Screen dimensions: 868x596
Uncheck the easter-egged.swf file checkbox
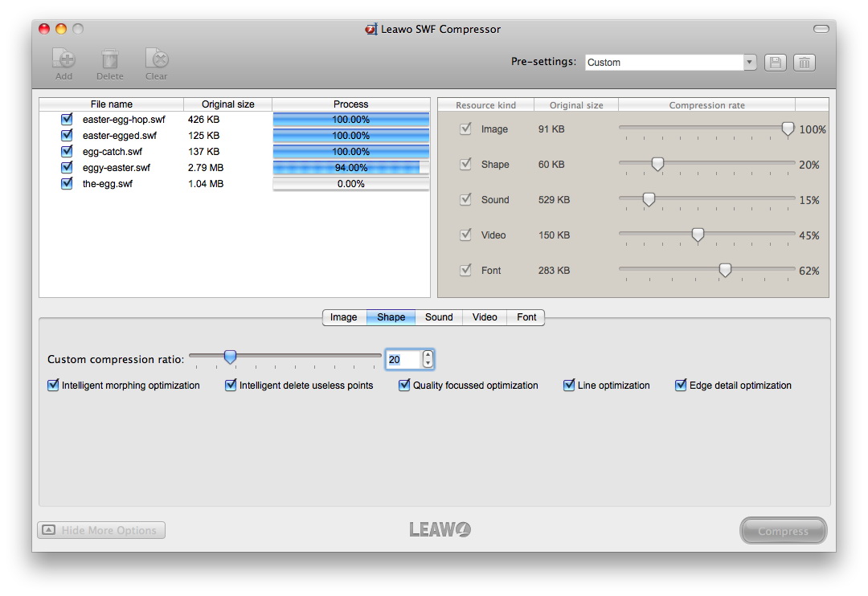click(x=67, y=135)
